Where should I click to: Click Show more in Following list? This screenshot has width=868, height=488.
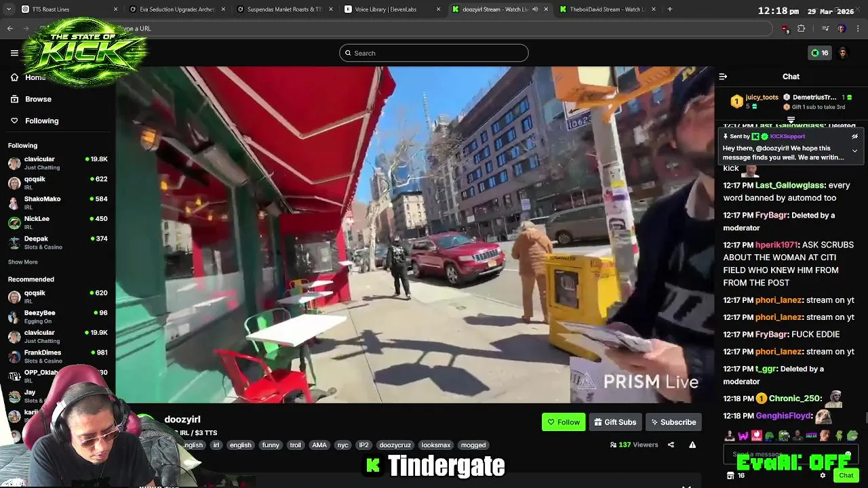(x=22, y=262)
